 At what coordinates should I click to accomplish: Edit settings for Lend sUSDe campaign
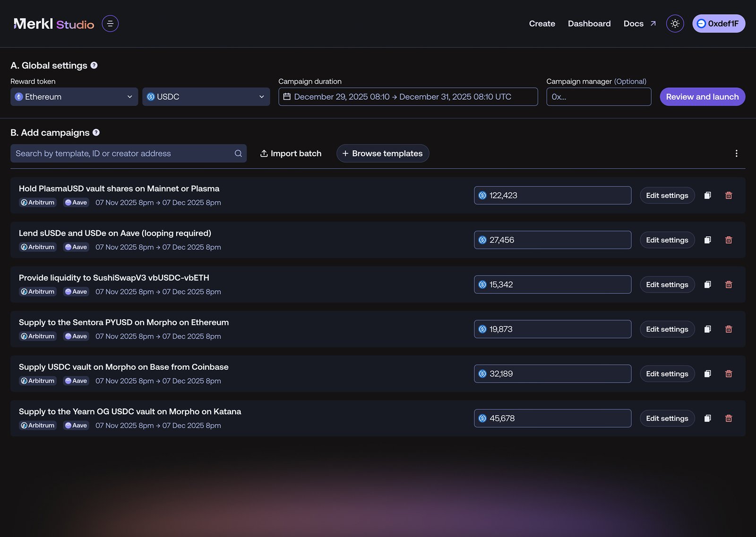pos(667,240)
